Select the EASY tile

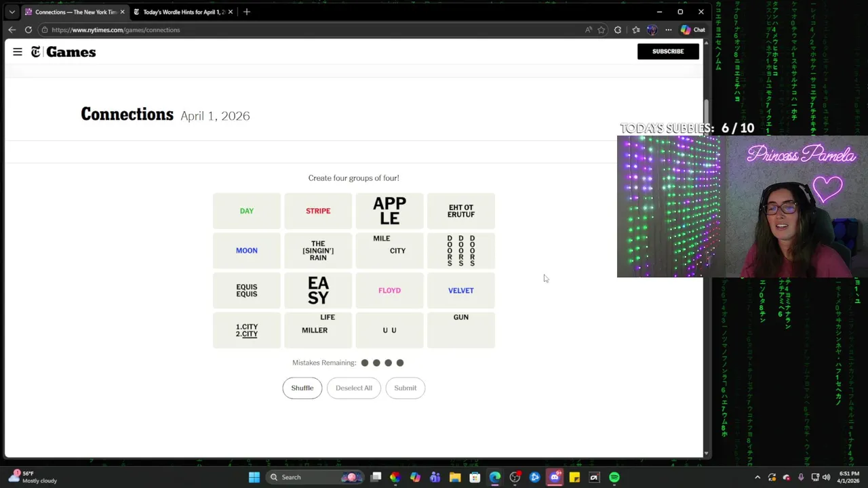318,290
